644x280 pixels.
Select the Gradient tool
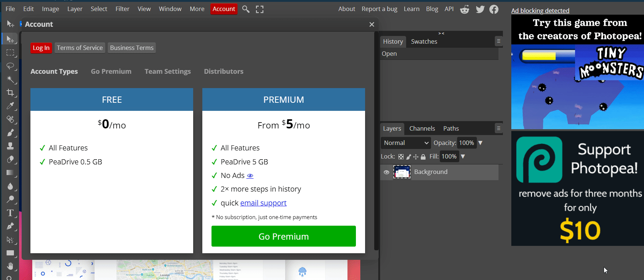[x=10, y=173]
